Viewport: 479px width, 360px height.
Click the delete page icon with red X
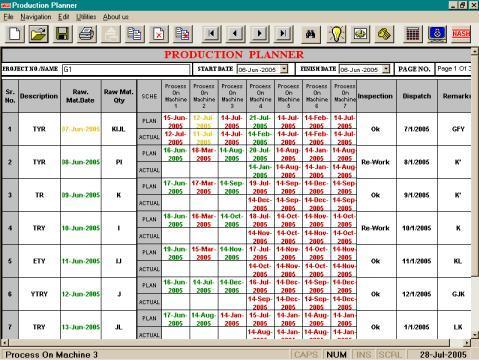click(x=159, y=34)
